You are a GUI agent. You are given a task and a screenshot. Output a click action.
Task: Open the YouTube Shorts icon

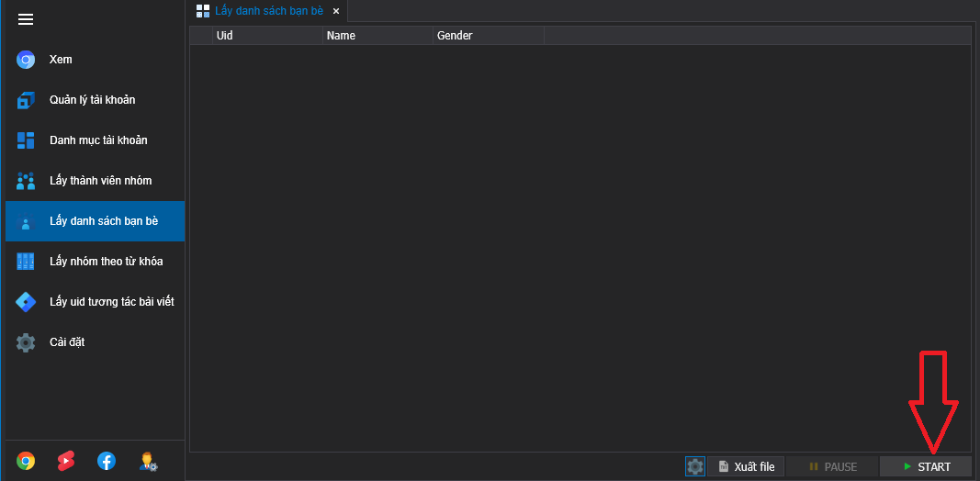tap(66, 461)
